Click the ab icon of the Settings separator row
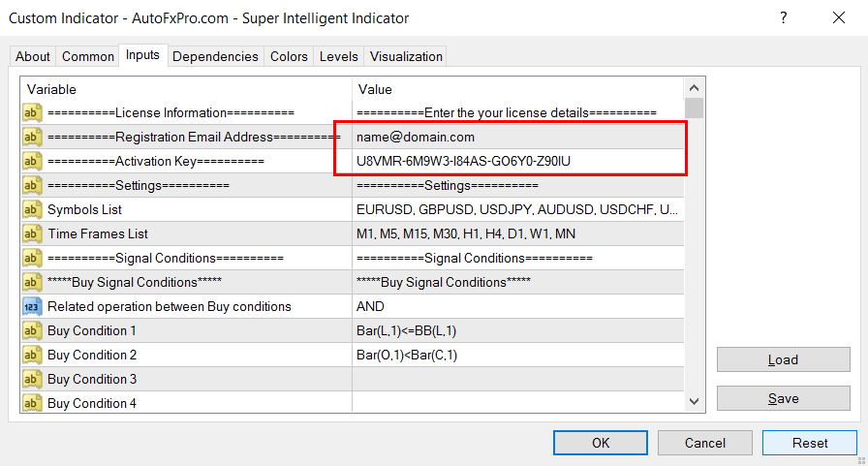868x466 pixels. coord(32,185)
